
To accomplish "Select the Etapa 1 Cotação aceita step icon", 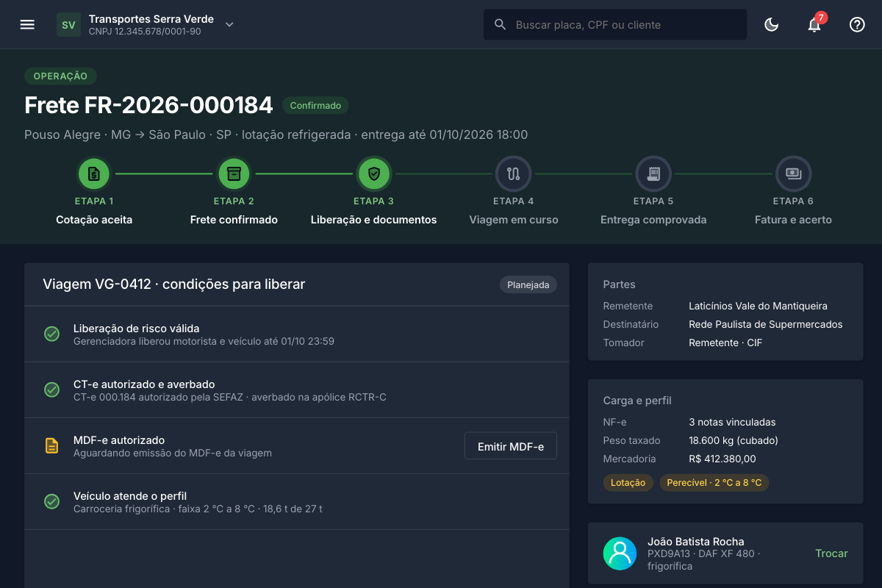I will click(x=94, y=174).
